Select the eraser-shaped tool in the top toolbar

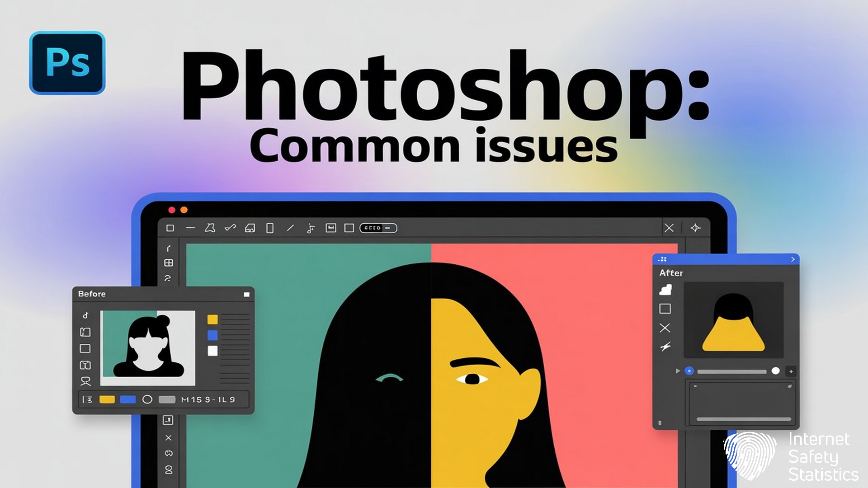click(x=250, y=228)
